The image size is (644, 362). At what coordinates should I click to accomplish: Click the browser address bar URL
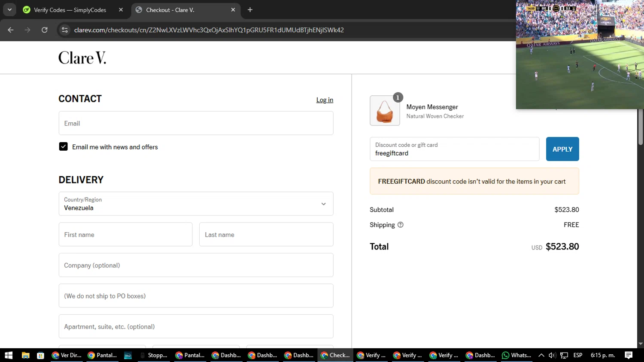[x=209, y=30]
